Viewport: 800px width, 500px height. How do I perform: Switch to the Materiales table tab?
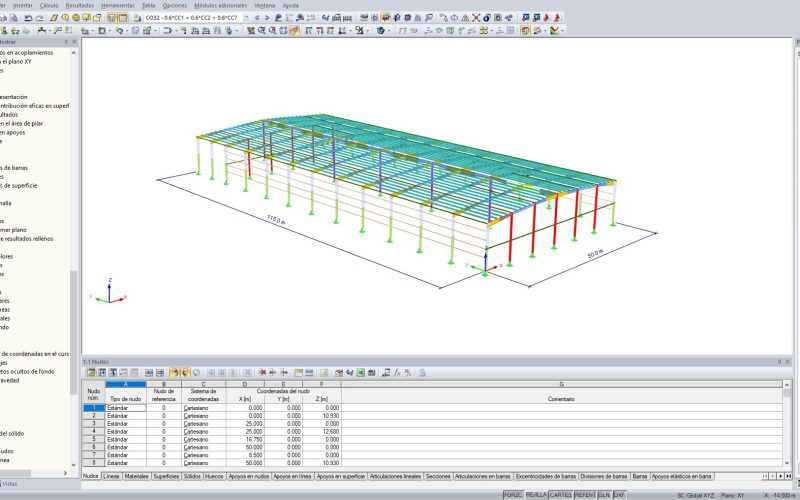tap(136, 476)
